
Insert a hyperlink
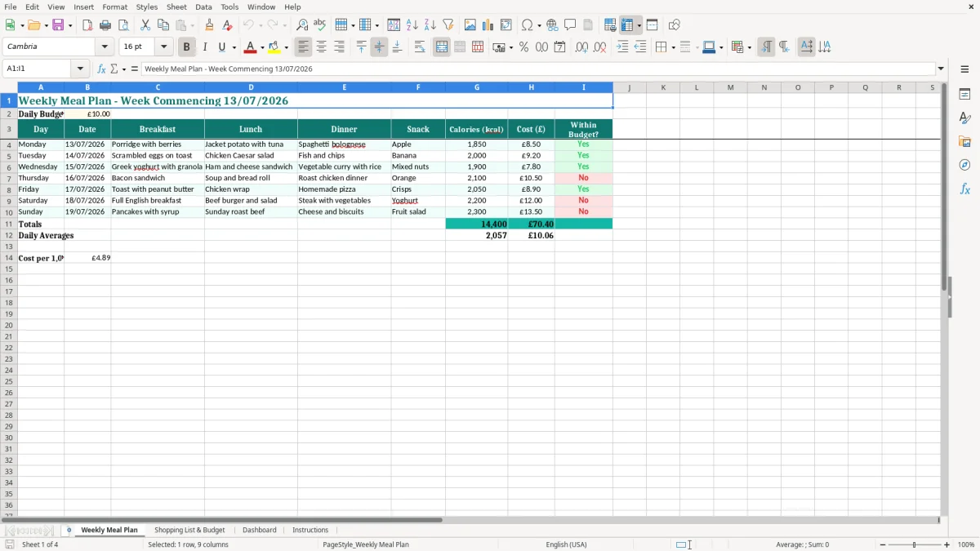pyautogui.click(x=552, y=25)
